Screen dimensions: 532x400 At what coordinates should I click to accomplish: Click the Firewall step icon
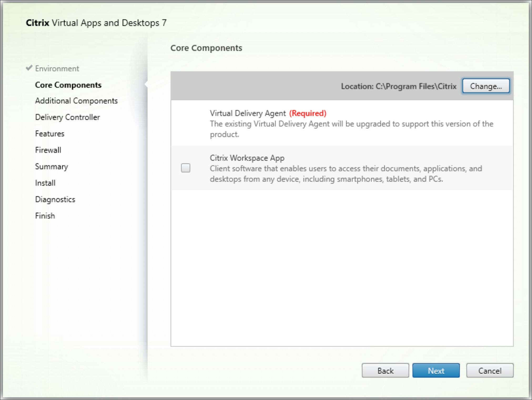48,150
